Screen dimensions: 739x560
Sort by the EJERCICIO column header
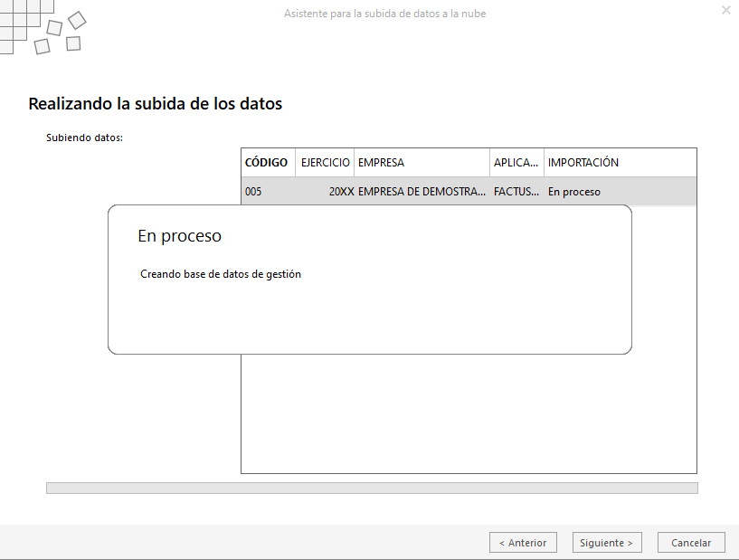326,163
